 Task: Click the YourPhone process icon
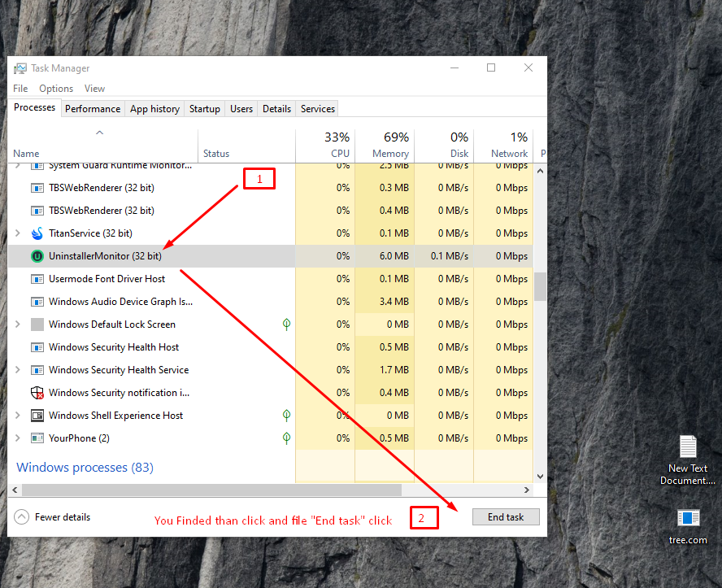[37, 438]
